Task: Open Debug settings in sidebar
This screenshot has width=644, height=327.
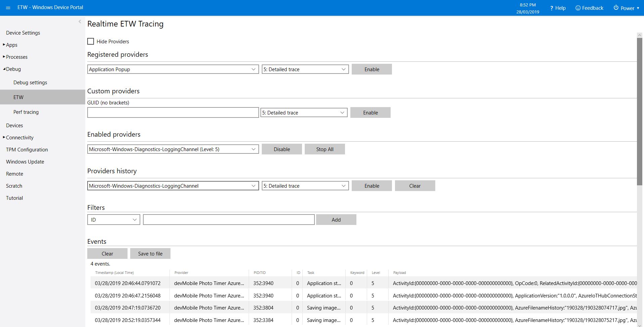Action: pyautogui.click(x=30, y=82)
